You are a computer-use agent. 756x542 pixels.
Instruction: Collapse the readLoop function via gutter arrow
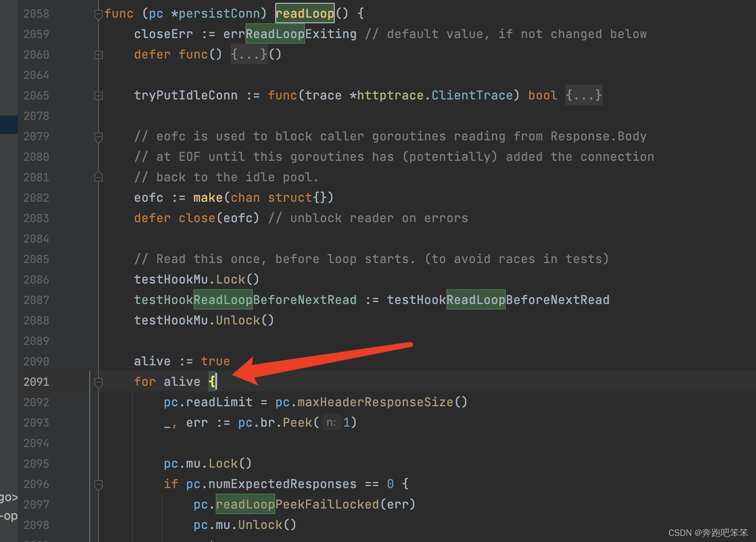tap(98, 13)
